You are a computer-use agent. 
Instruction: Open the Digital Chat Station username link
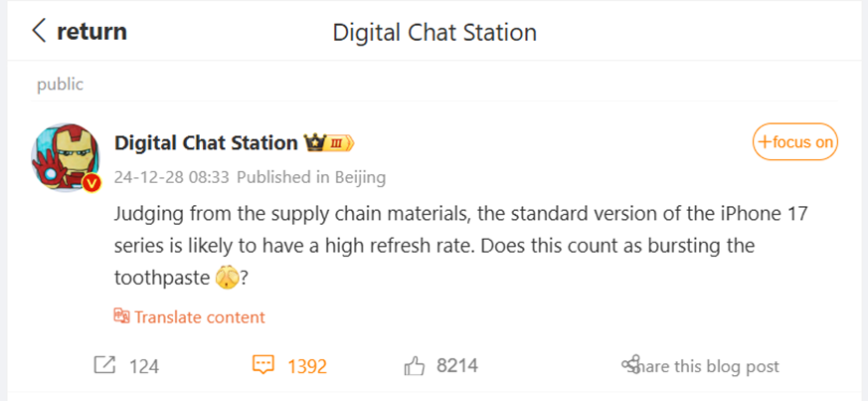pos(206,143)
